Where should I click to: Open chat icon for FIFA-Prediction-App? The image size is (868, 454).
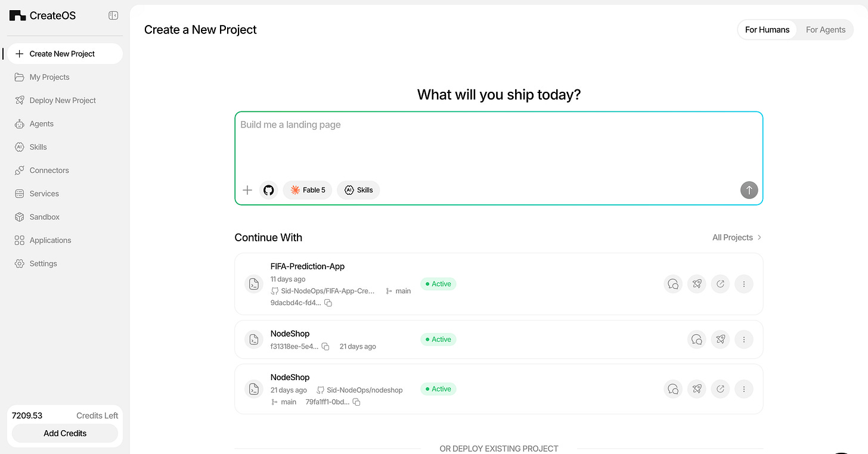click(x=673, y=284)
